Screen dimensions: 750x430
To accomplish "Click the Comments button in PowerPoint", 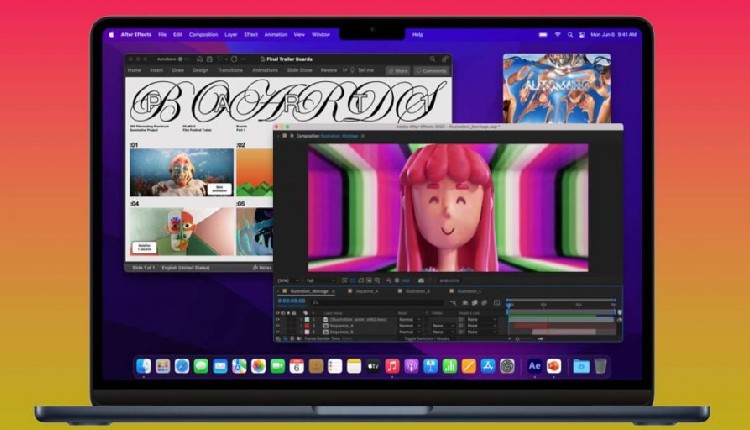I will 432,70.
